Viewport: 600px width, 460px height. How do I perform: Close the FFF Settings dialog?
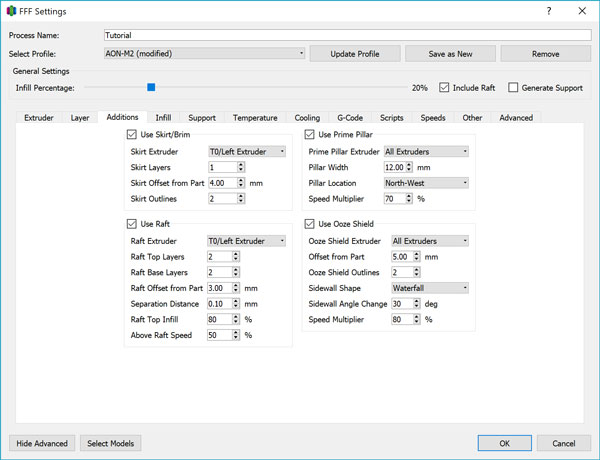tap(582, 11)
